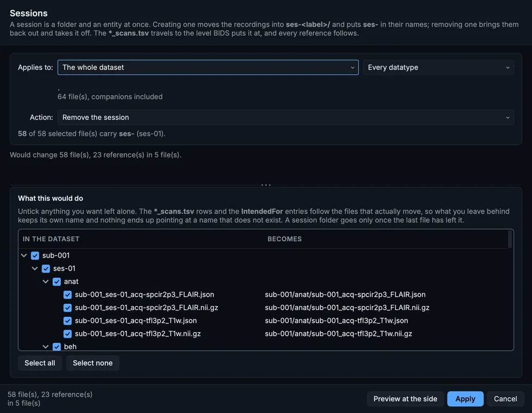Select file sub-001_ses-01_acq-spcir2p3_FLAIR.json
The height and width of the screenshot is (413, 532).
point(144,295)
